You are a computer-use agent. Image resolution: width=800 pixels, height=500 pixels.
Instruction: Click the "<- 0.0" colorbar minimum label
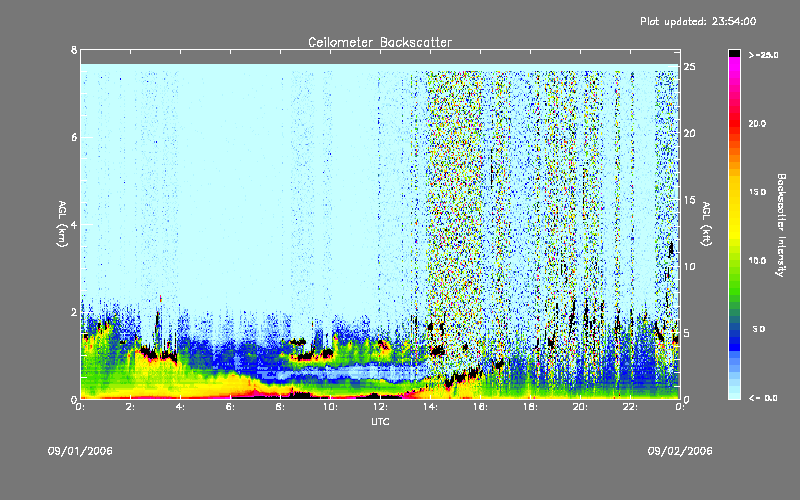[763, 398]
